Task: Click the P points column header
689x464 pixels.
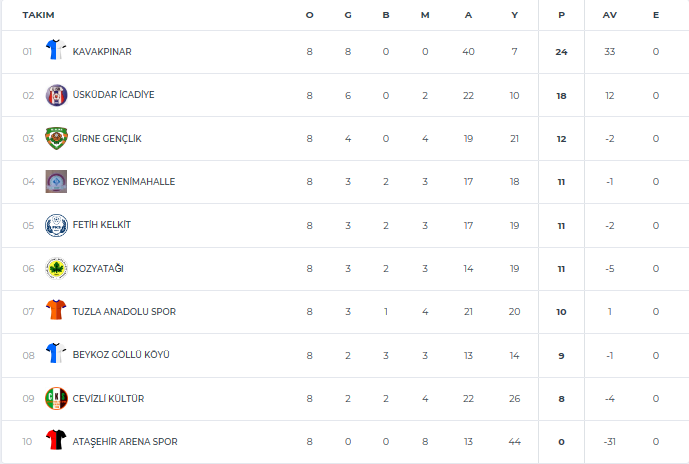Action: pos(561,15)
